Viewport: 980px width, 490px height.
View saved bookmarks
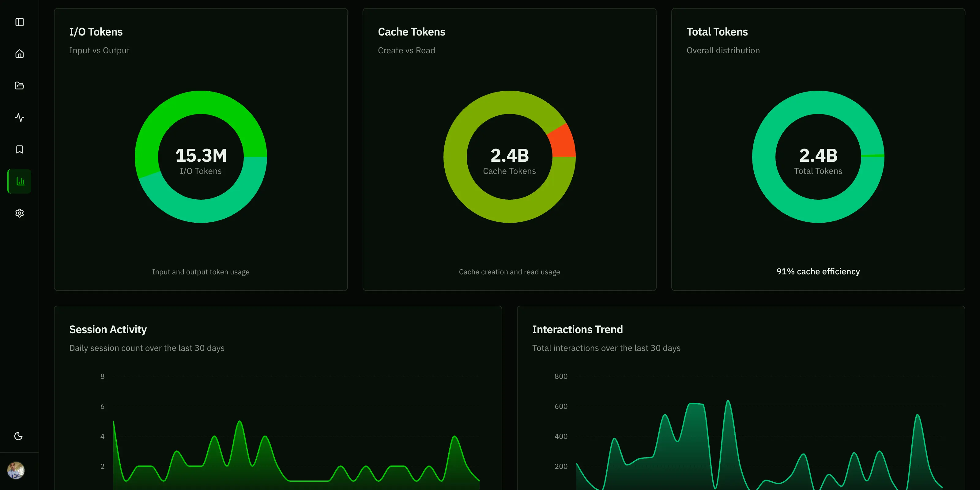(19, 149)
